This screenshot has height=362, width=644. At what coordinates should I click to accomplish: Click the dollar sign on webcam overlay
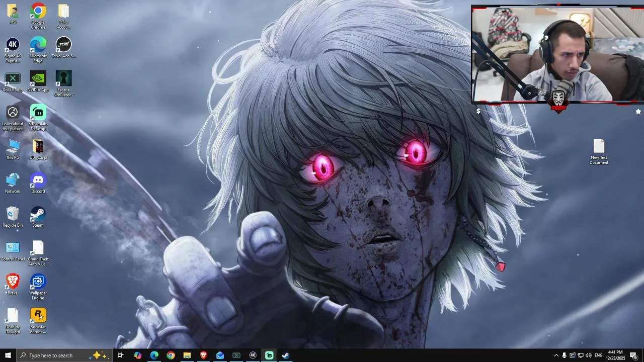tap(478, 112)
